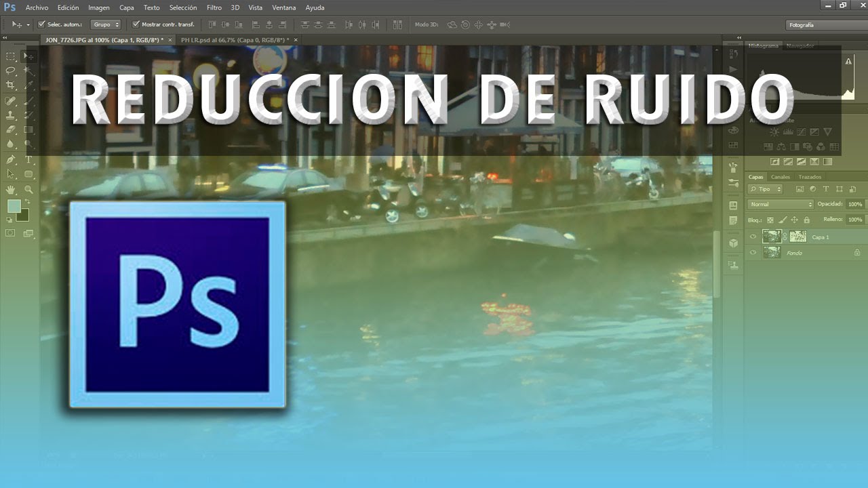868x488 pixels.
Task: Switch to the Canales tab
Action: [x=781, y=177]
